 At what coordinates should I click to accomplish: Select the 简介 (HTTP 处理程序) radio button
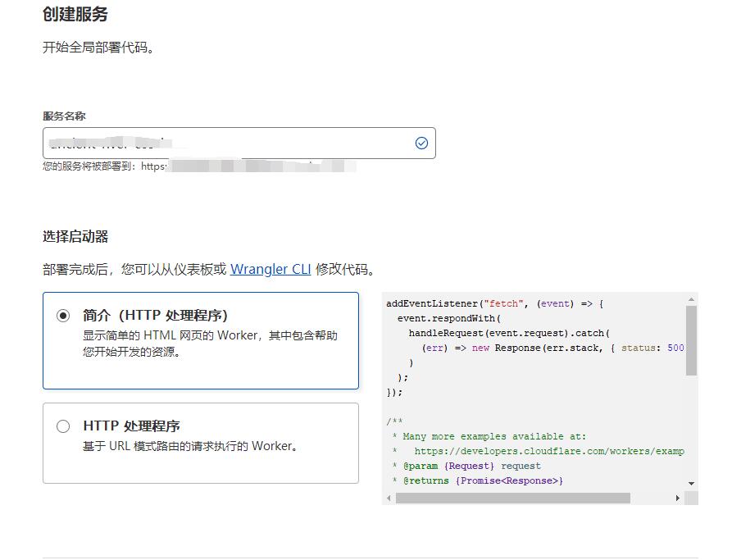point(63,316)
